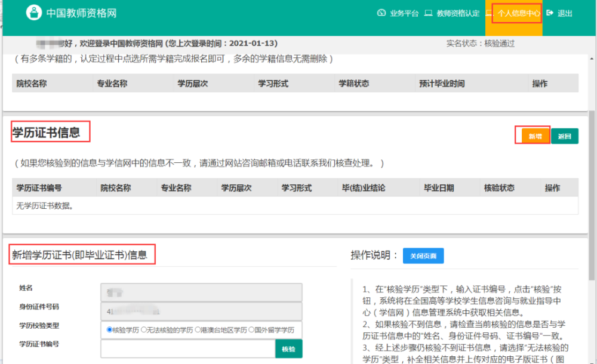Viewport: 597px width, 364px height.
Task: Click the 实名状态：核验通过 status text
Action: [x=481, y=44]
